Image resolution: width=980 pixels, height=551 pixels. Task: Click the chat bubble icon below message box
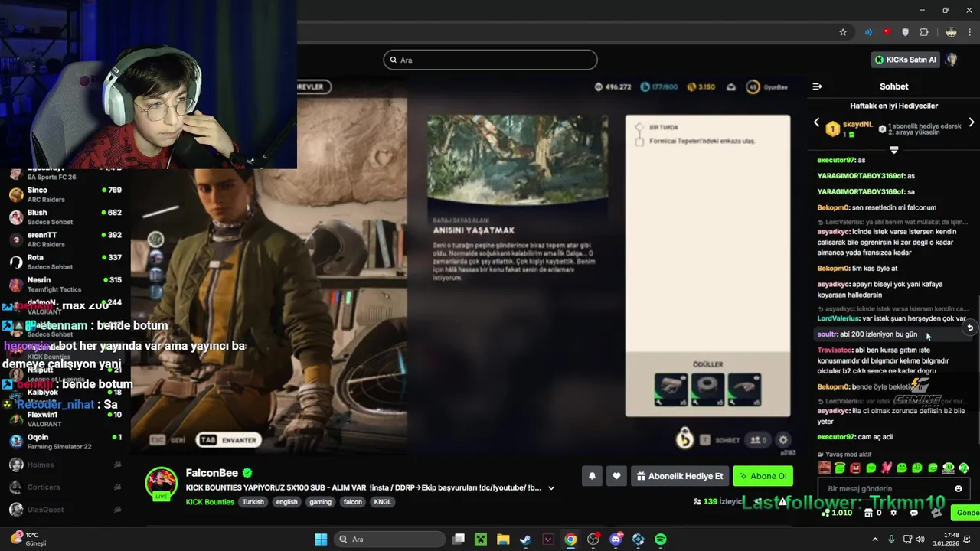[x=913, y=513]
